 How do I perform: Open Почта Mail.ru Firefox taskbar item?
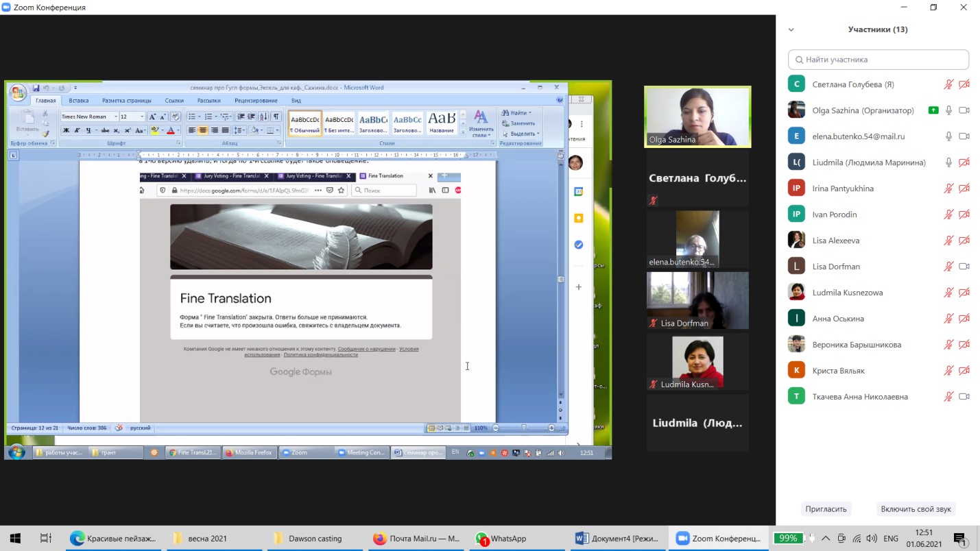coord(417,539)
